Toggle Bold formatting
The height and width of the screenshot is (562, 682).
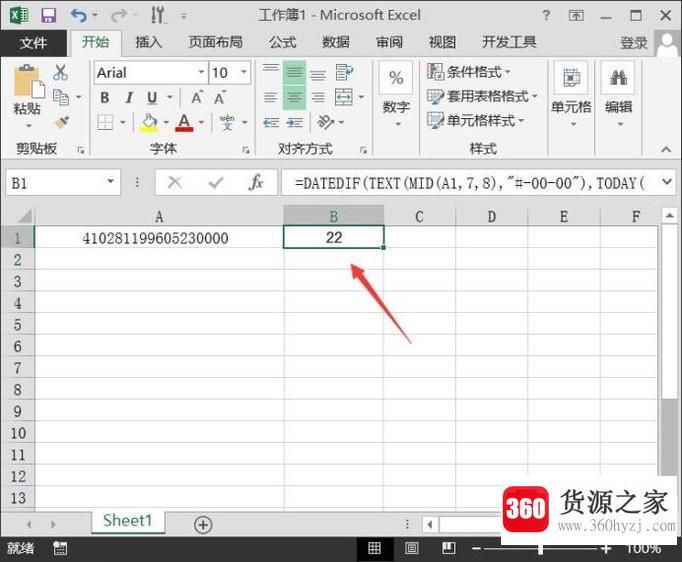tap(105, 98)
